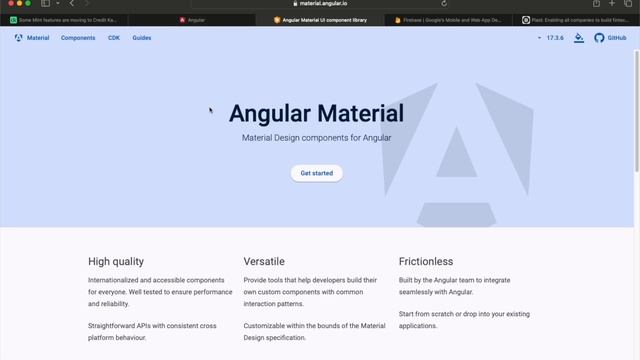Click 'Material Design components for Angular' subtitle
The width and height of the screenshot is (640, 360).
(316, 138)
